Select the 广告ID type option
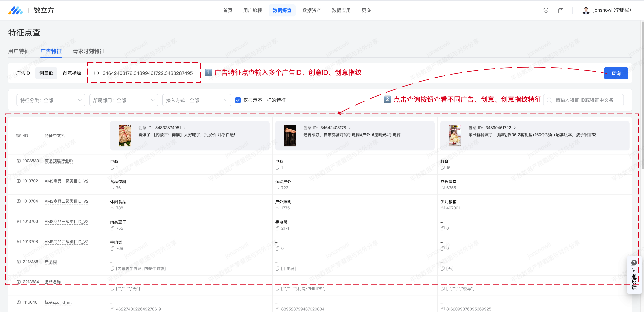The width and height of the screenshot is (644, 312). tap(23, 73)
